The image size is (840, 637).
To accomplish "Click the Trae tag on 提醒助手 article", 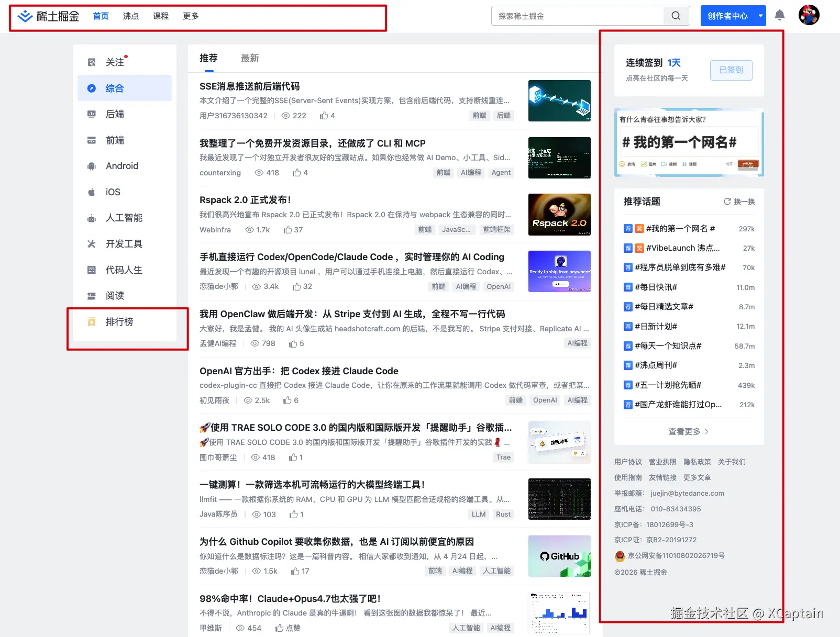I will (x=503, y=457).
